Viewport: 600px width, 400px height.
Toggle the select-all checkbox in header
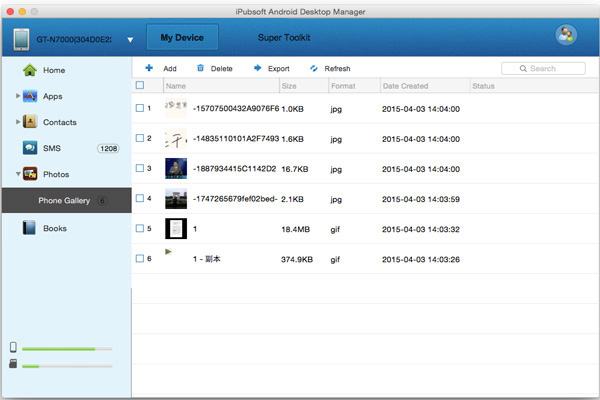pyautogui.click(x=140, y=86)
